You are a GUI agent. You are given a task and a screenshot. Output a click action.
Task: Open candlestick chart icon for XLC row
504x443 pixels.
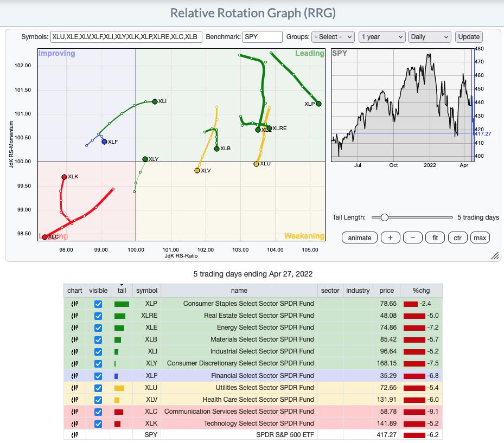point(74,412)
